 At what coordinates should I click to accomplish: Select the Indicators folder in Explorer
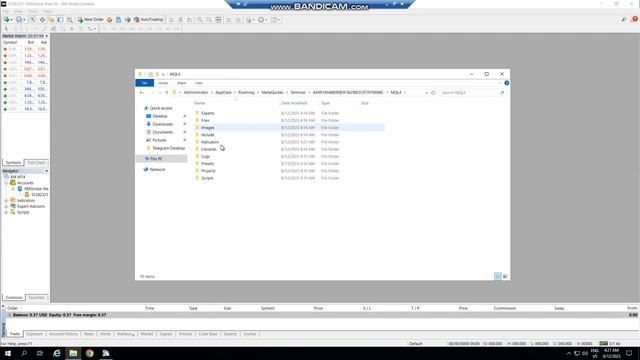tap(210, 142)
